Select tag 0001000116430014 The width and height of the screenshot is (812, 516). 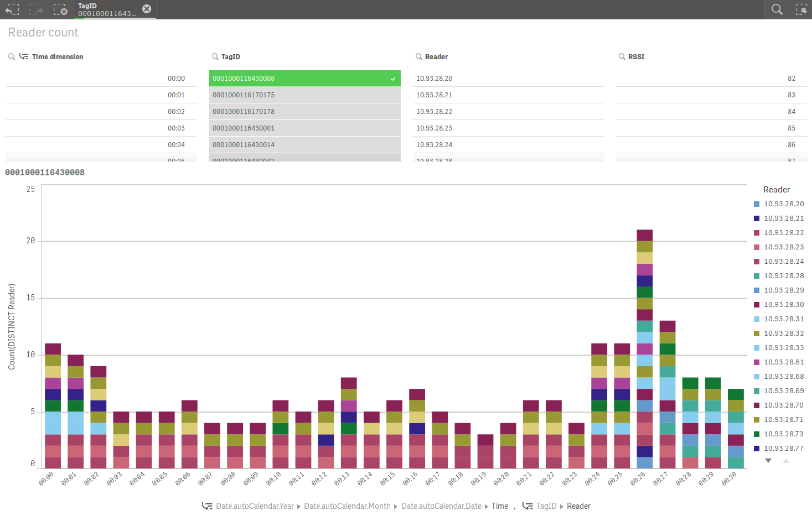tap(305, 145)
